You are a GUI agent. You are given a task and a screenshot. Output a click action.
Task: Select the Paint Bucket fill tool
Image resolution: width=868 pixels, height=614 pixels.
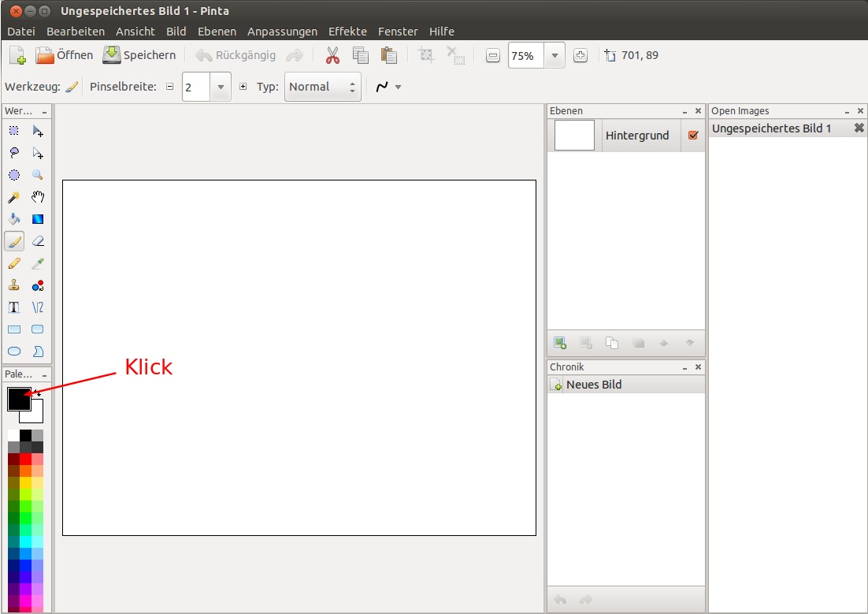tap(14, 219)
